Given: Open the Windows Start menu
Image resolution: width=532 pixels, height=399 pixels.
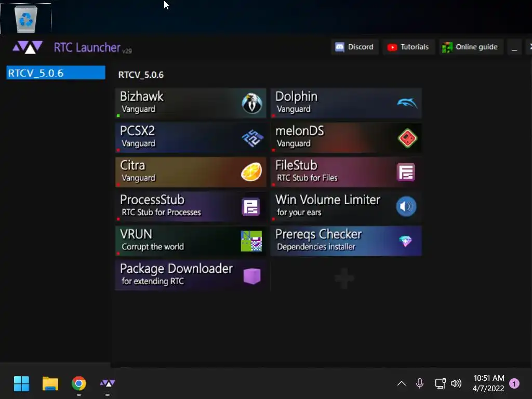Looking at the screenshot, I should pyautogui.click(x=21, y=384).
